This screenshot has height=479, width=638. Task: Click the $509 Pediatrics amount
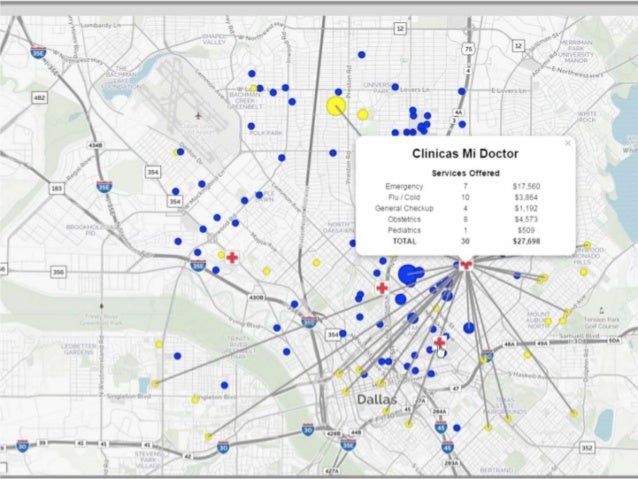(526, 230)
